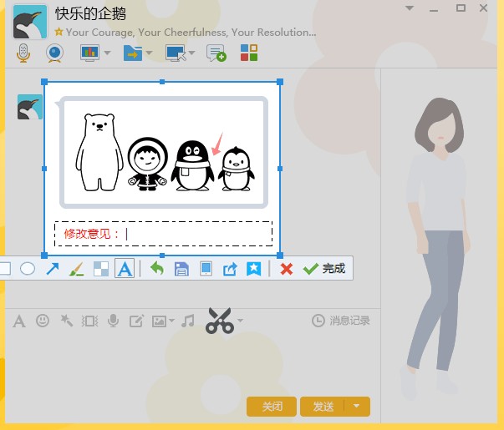This screenshot has width=504, height=430.
Task: Click the 发送 send button
Action: coord(323,407)
